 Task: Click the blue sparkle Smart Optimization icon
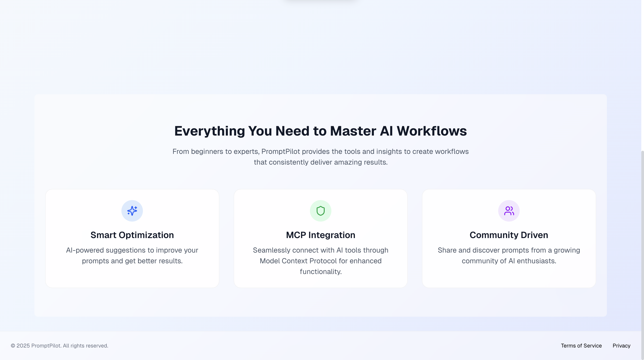pyautogui.click(x=132, y=211)
